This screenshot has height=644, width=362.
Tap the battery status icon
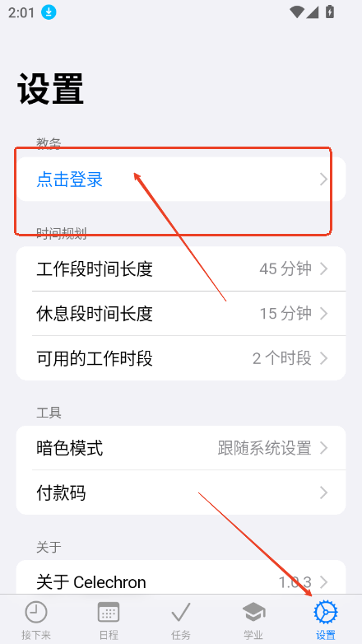click(x=330, y=12)
